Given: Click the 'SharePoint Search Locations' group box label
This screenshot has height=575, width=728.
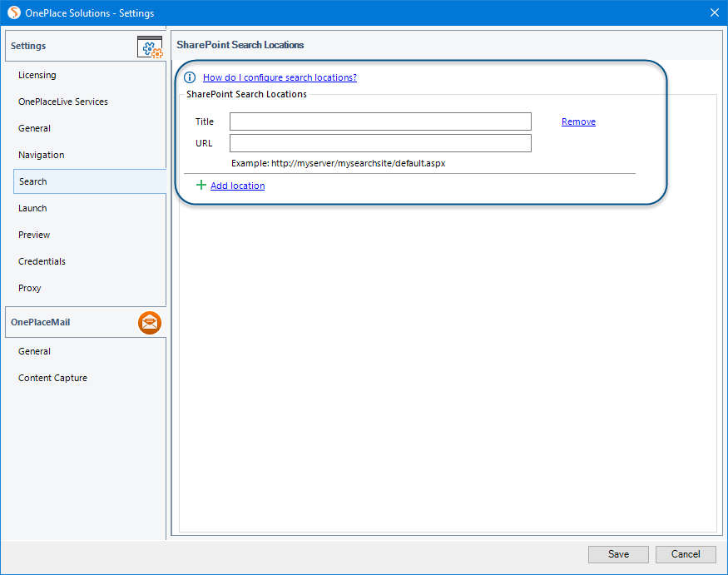Looking at the screenshot, I should (x=246, y=94).
